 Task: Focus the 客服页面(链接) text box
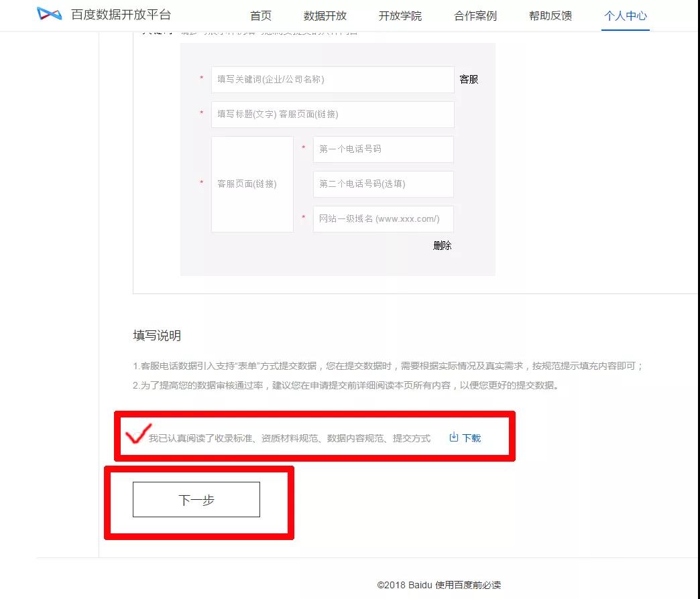[252, 184]
